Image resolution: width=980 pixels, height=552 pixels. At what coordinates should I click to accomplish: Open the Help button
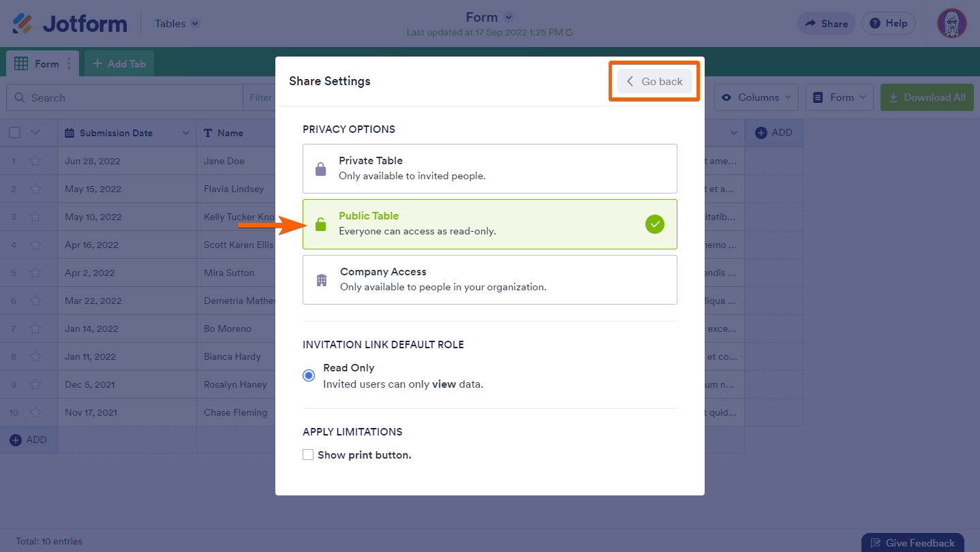(889, 24)
